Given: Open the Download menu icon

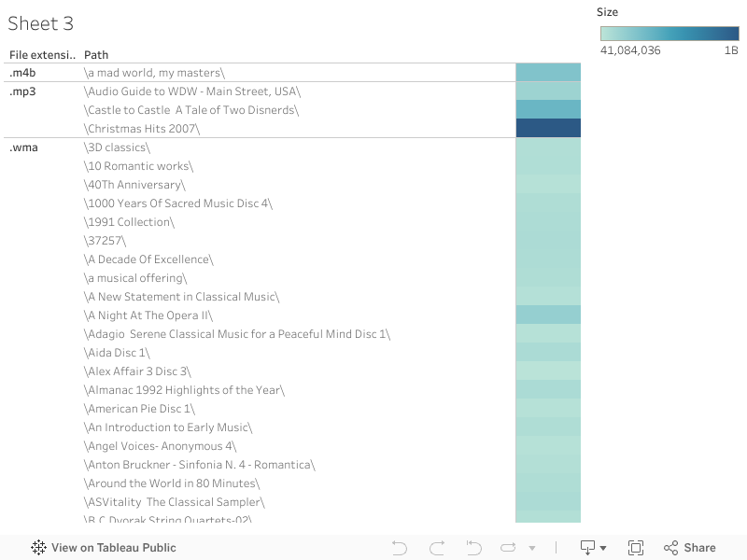Looking at the screenshot, I should pos(588,548).
